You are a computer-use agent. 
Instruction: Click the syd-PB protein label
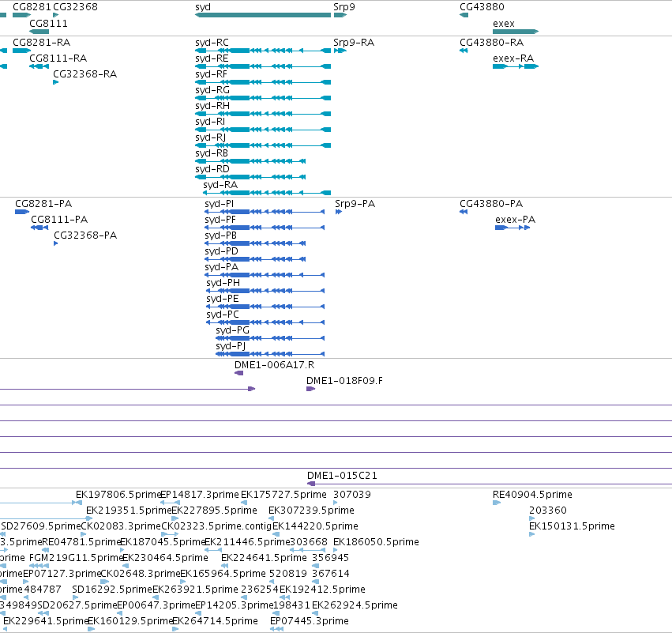pyautogui.click(x=221, y=235)
